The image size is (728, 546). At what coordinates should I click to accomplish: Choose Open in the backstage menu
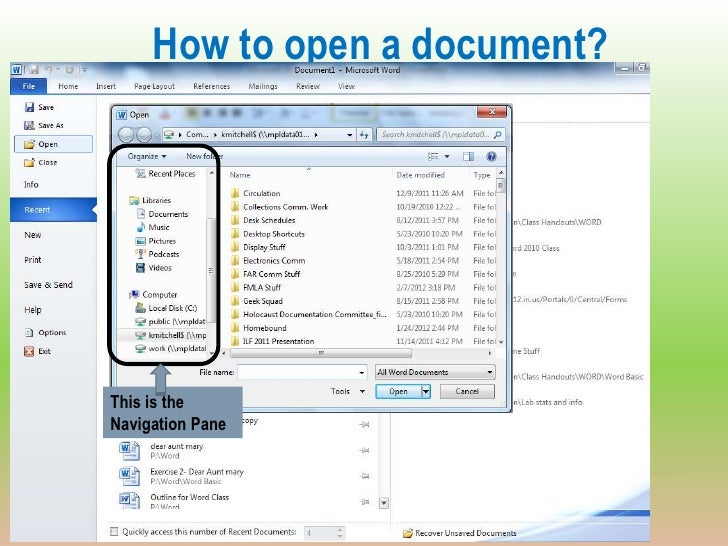[x=53, y=144]
